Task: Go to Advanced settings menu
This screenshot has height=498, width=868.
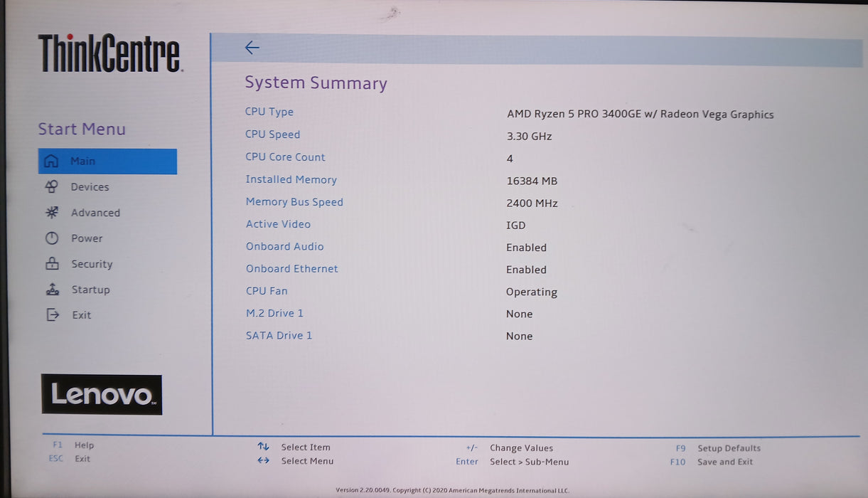Action: (95, 213)
